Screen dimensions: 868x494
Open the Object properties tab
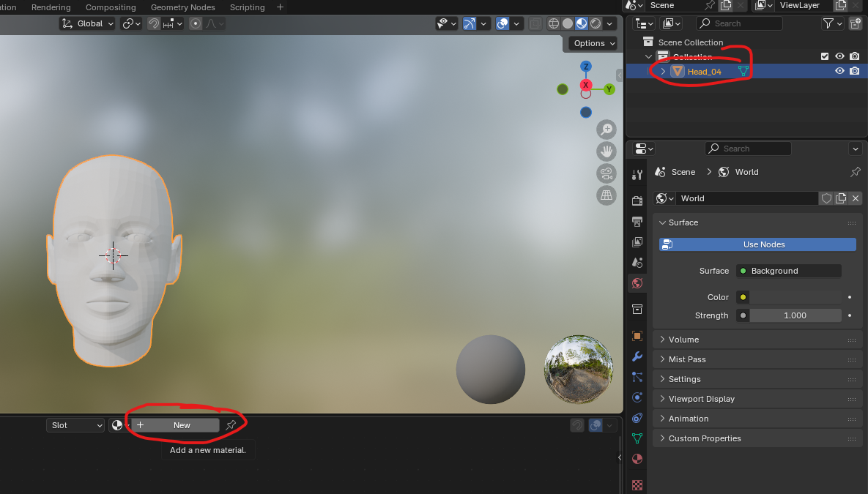pos(637,336)
